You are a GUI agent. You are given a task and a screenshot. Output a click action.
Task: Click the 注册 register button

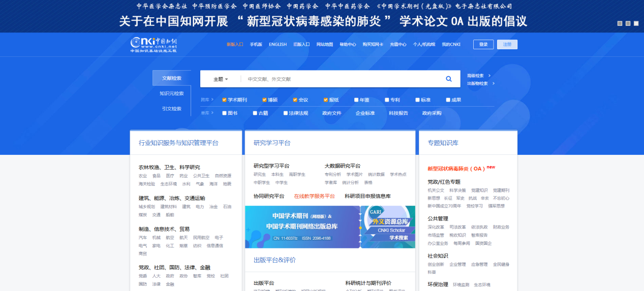coord(507,44)
